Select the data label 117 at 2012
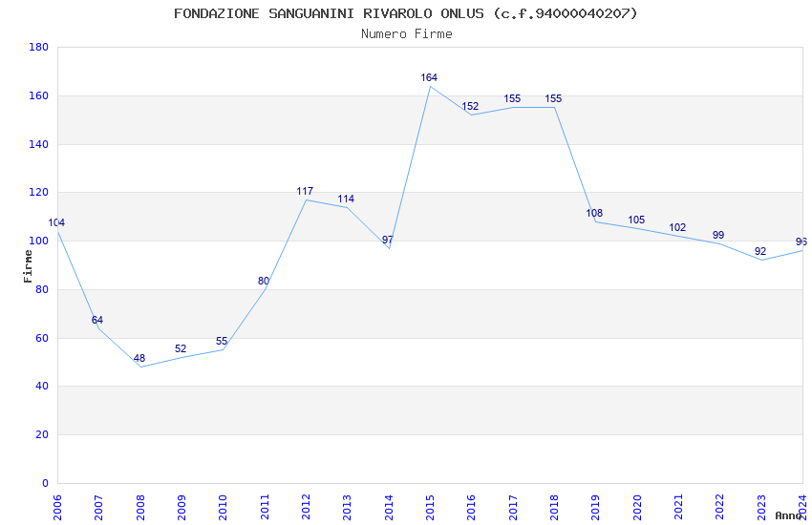 click(x=305, y=191)
